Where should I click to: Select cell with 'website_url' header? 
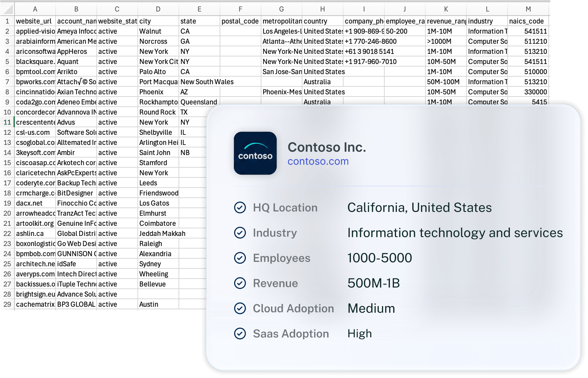pyautogui.click(x=35, y=21)
